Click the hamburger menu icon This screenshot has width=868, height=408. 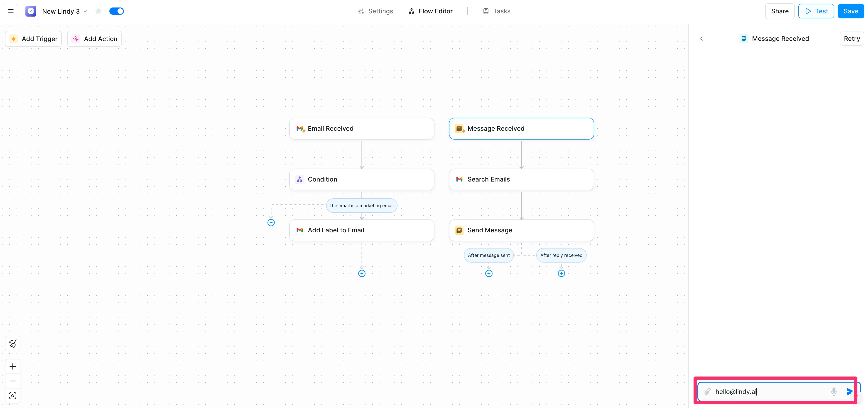point(11,11)
